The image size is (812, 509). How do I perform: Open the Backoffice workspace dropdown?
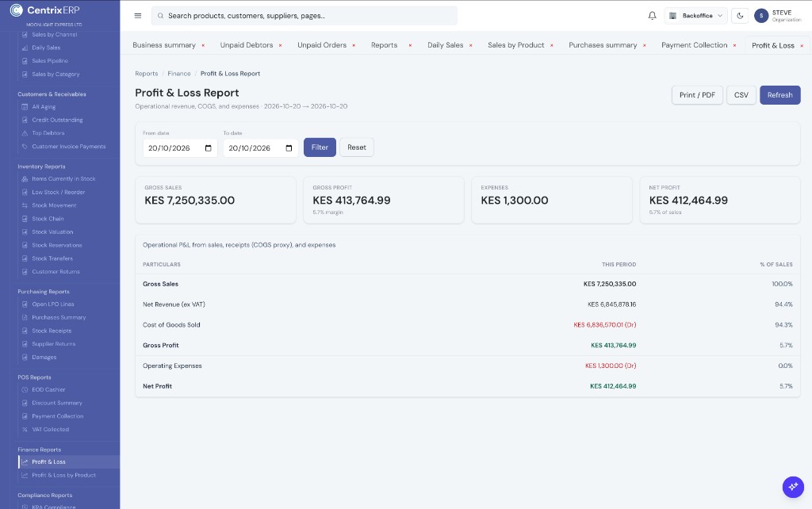696,16
